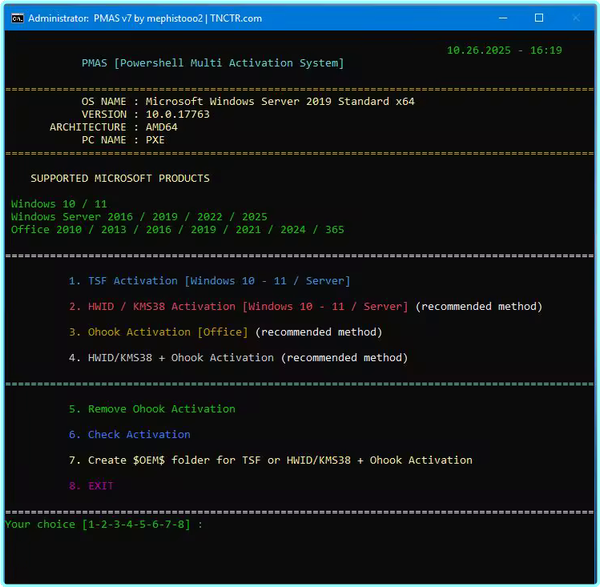Click option 8 EXIT

91,486
